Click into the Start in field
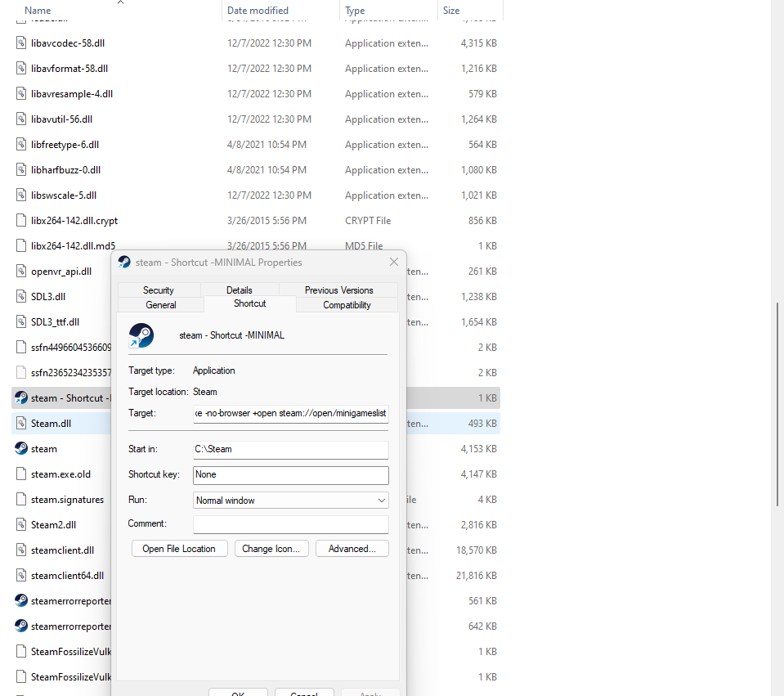This screenshot has width=784, height=696. (290, 449)
